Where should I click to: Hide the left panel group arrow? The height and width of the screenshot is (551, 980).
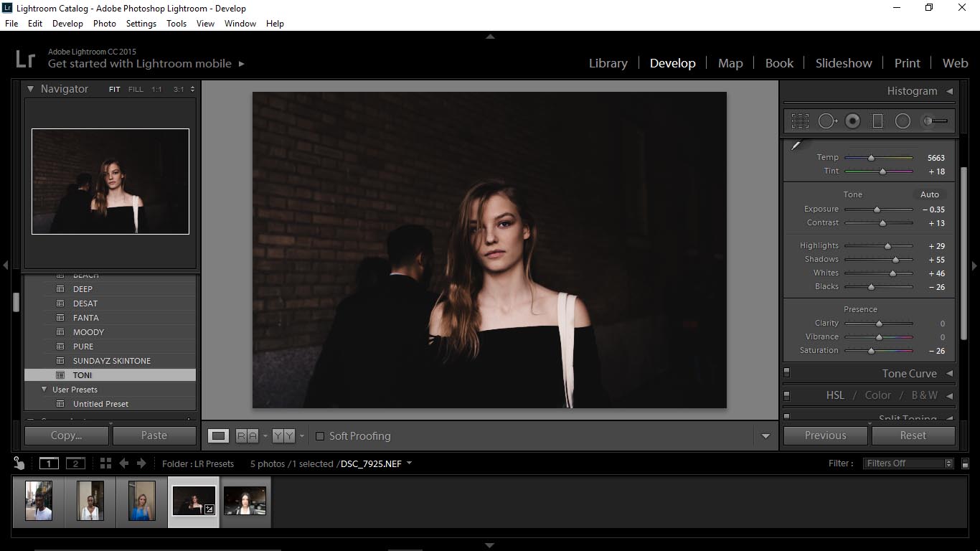5,265
